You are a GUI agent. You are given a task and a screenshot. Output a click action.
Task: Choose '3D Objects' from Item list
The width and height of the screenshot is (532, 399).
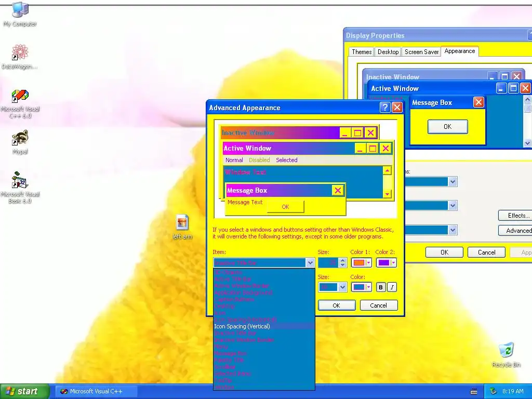point(264,272)
